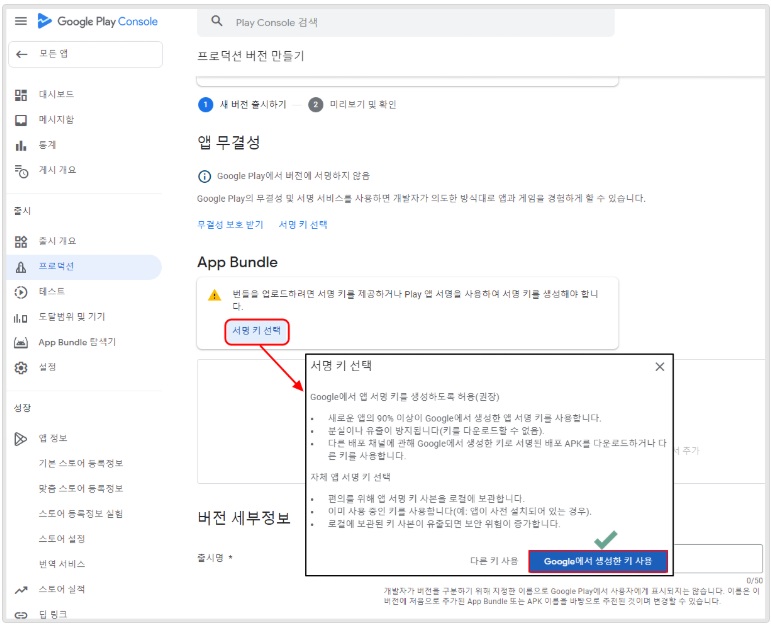Image resolution: width=771 pixels, height=624 pixels.
Task: Click the App Bundle heading
Action: click(237, 263)
